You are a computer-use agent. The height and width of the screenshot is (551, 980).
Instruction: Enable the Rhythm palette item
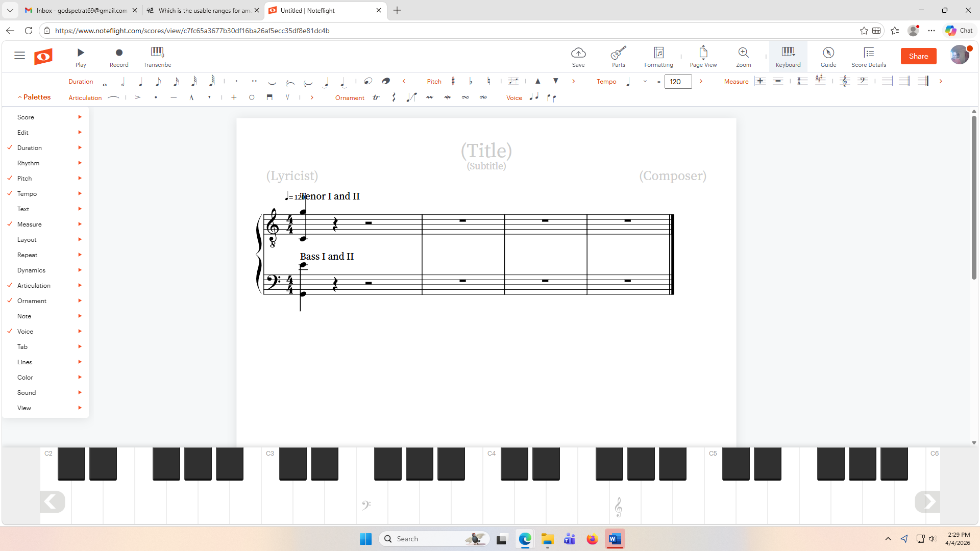pyautogui.click(x=28, y=163)
